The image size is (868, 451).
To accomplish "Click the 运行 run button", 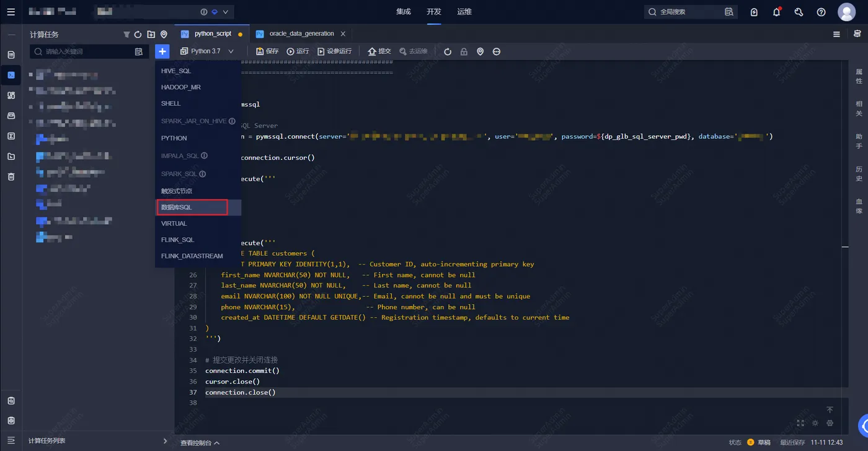I will (298, 51).
